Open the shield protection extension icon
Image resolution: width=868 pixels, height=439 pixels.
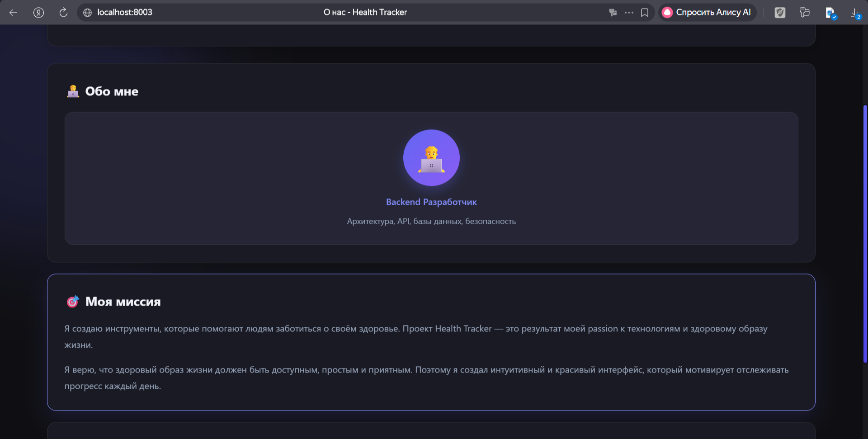pyautogui.click(x=780, y=13)
